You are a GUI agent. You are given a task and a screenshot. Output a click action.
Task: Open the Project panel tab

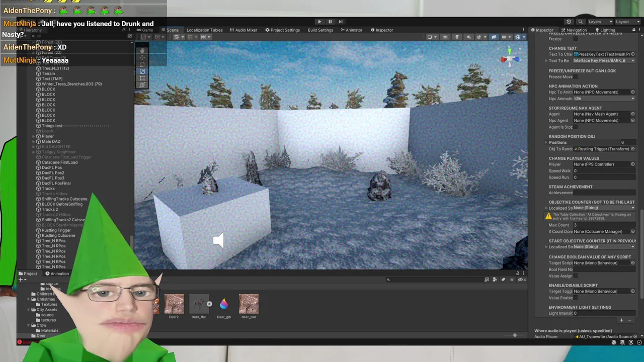[27, 274]
